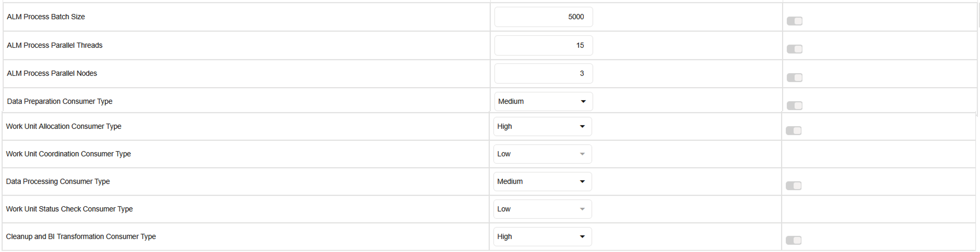The height and width of the screenshot is (252, 980).
Task: Open Work Unit Status Check Consumer dropdown
Action: click(x=543, y=209)
